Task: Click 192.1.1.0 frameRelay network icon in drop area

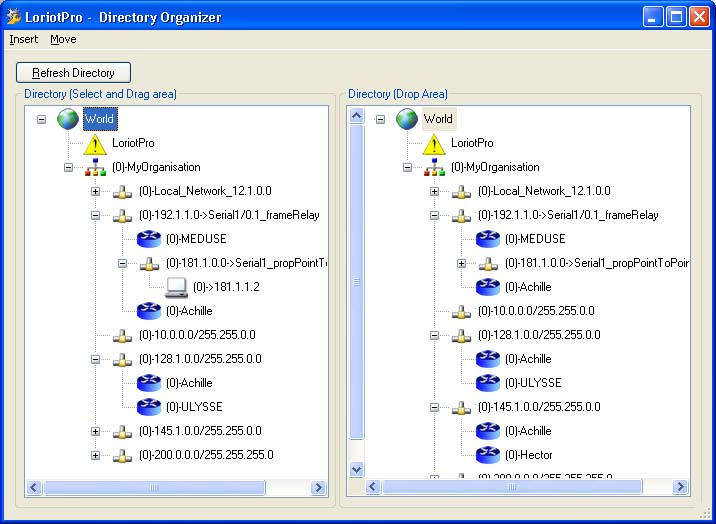Action: click(461, 216)
